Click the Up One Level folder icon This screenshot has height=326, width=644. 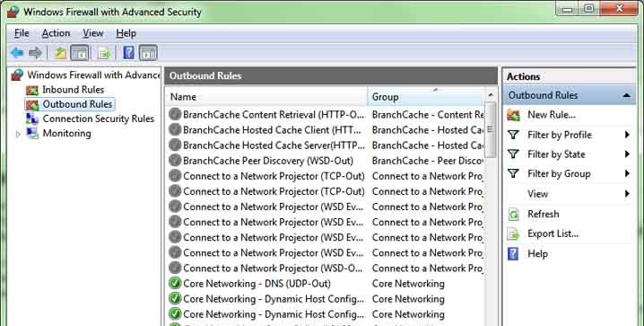[60, 53]
